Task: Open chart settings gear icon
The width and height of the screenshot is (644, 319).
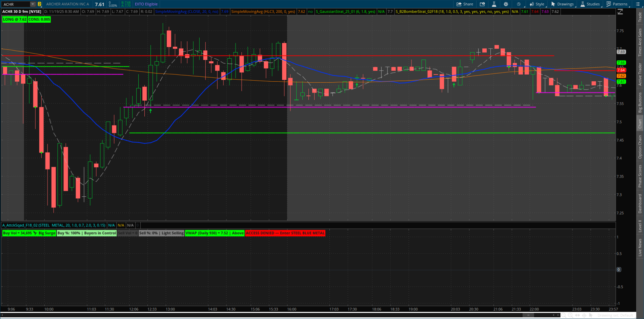Action: click(x=506, y=4)
